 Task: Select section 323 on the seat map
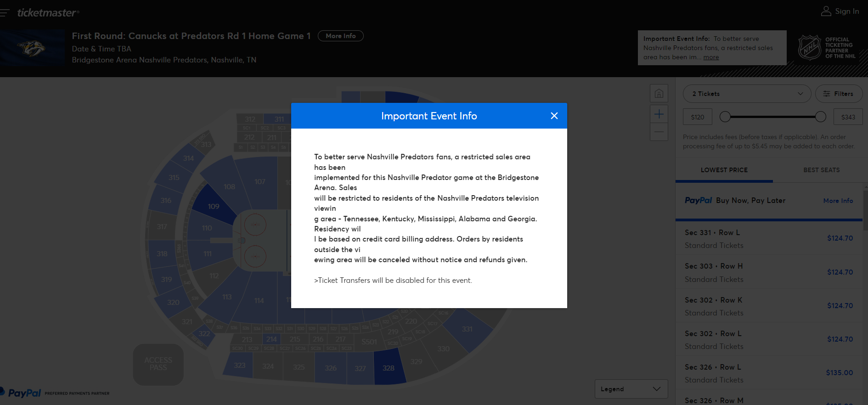click(x=239, y=366)
